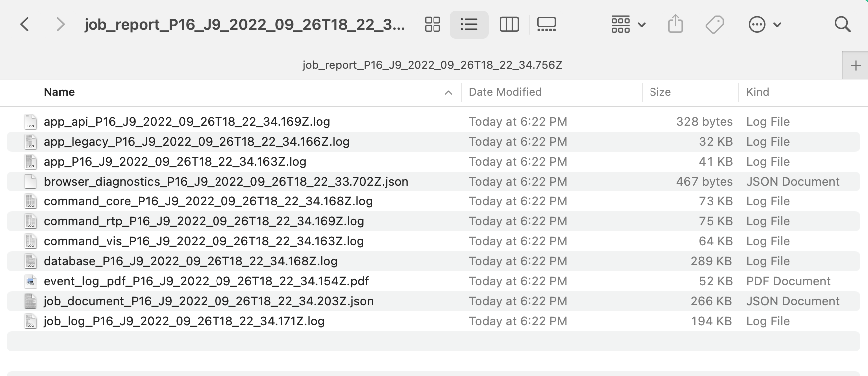The width and height of the screenshot is (868, 376).
Task: Select the job_report folder tab title
Action: pyautogui.click(x=432, y=65)
